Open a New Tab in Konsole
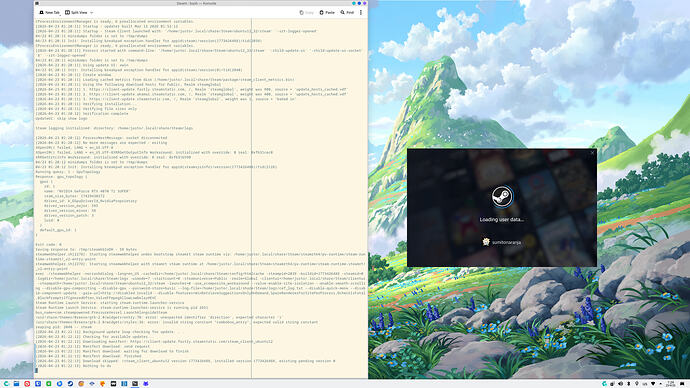 [50, 12]
